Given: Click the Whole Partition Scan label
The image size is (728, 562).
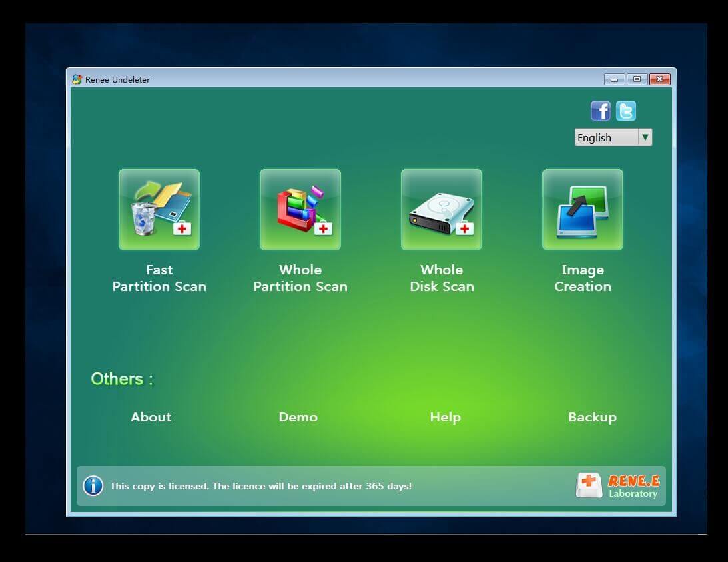Looking at the screenshot, I should tap(300, 278).
